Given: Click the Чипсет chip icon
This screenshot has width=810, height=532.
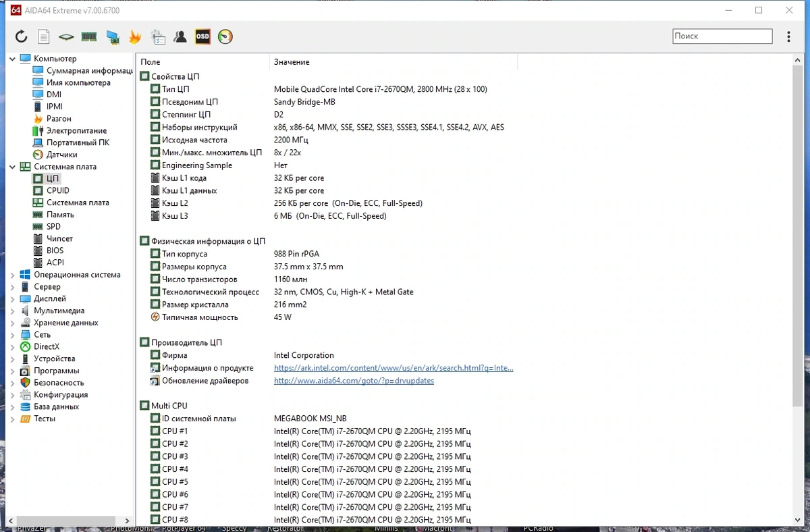Looking at the screenshot, I should [x=38, y=238].
